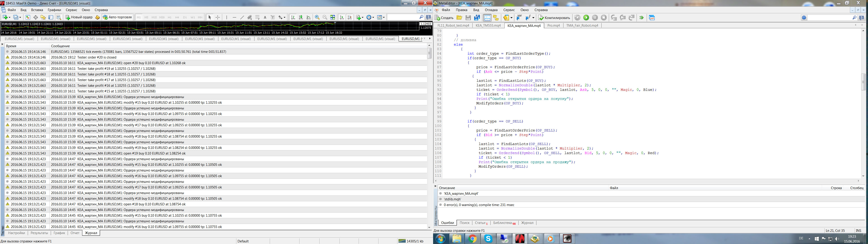868x244 pixels.
Task: Select the horizontal line drawing tool
Action: (235, 17)
